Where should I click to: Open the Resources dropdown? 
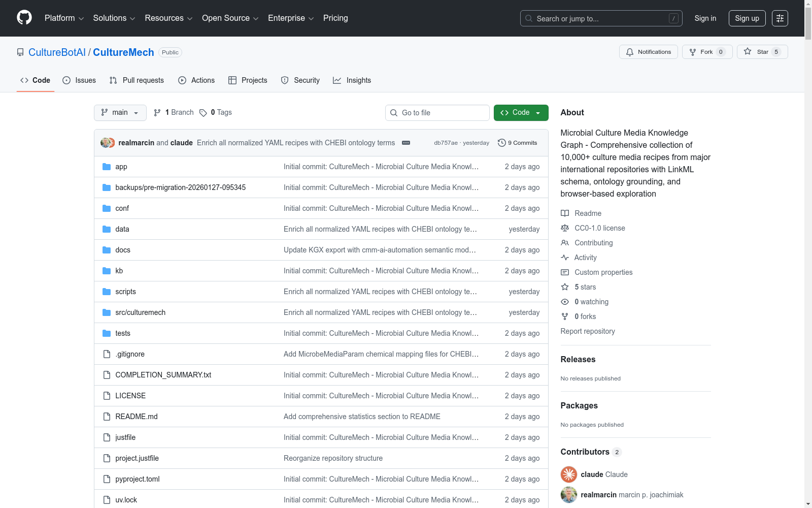coord(168,18)
